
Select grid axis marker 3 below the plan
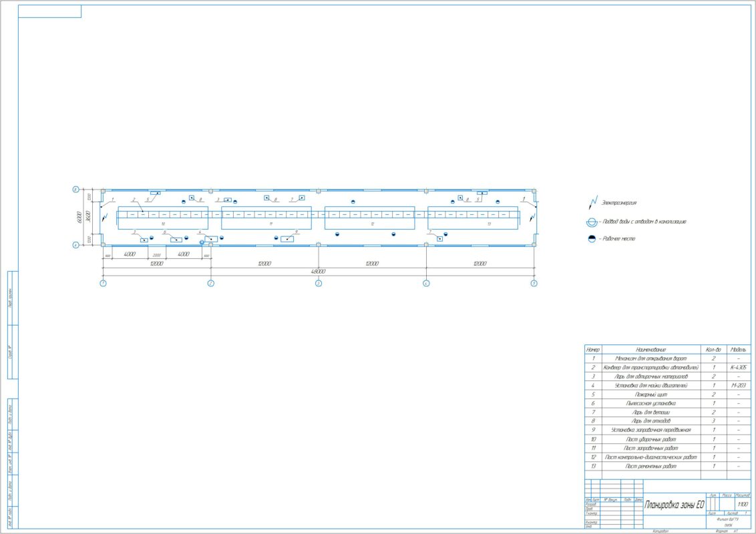(x=318, y=284)
